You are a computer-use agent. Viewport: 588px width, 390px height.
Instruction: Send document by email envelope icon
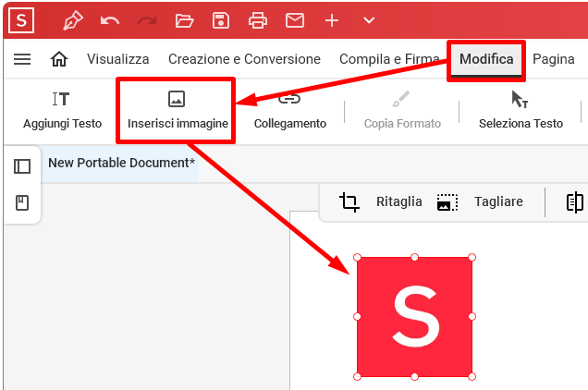pos(295,20)
